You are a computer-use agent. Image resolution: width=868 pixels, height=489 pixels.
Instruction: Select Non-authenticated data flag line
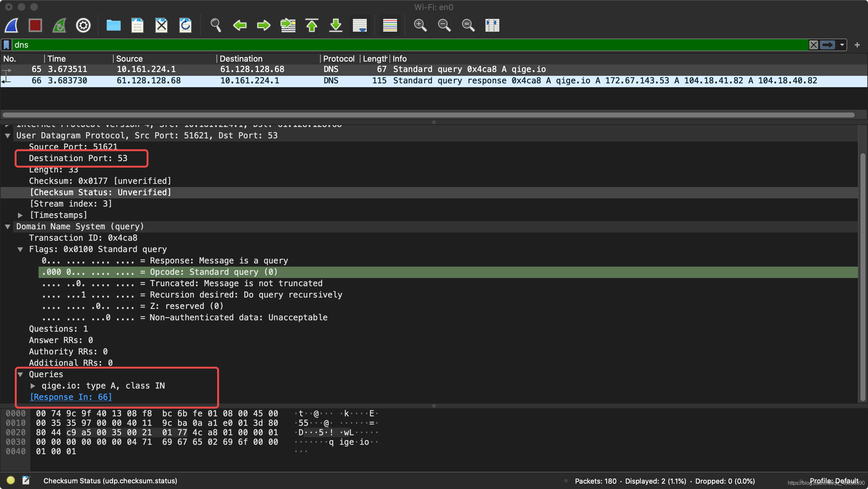[185, 317]
